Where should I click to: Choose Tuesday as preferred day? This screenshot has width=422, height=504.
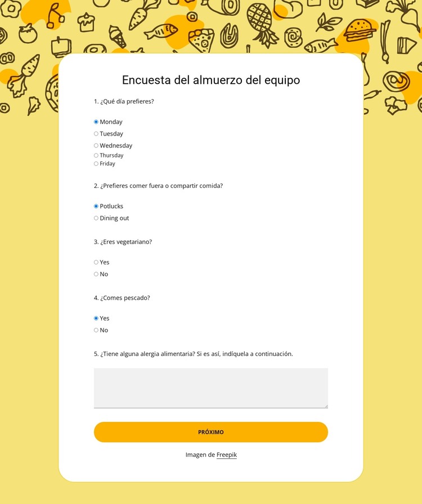coord(96,134)
